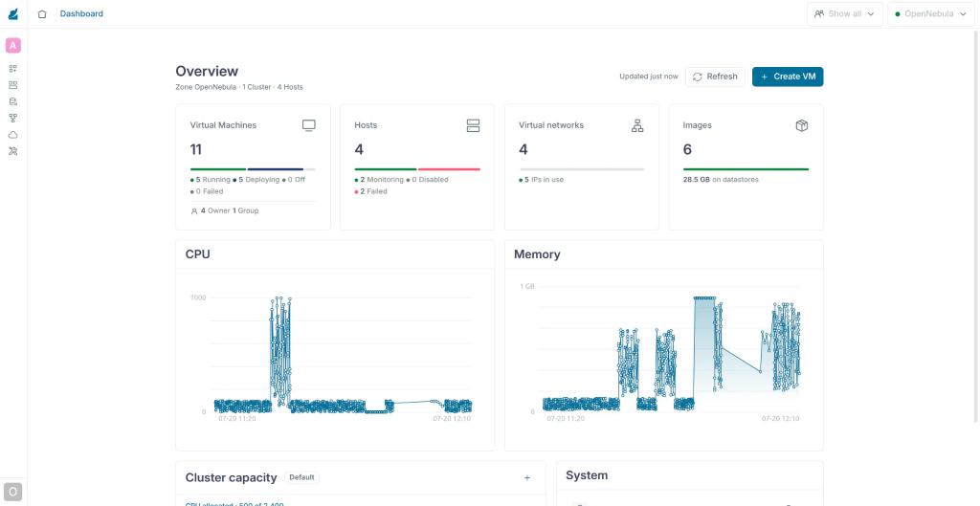The height and width of the screenshot is (506, 980).
Task: Click the green Monitoring segment of Hosts bar
Action: coord(386,169)
